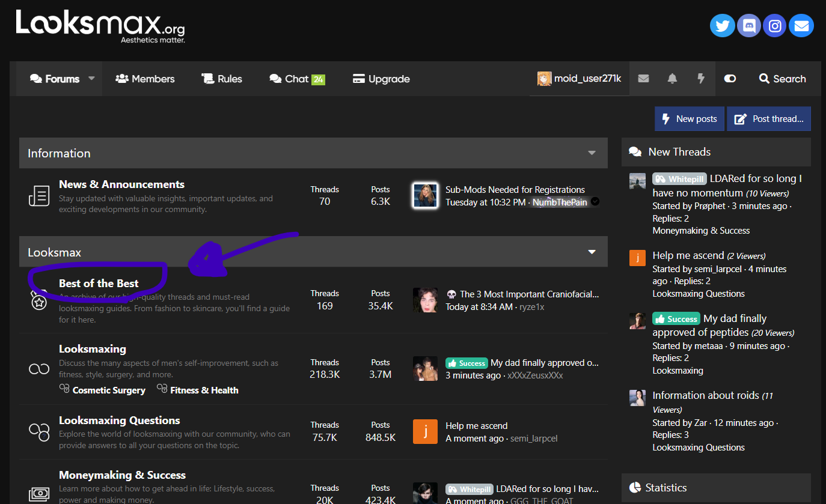Expand the Forums dropdown arrow
This screenshot has height=504, width=826.
(x=92, y=78)
